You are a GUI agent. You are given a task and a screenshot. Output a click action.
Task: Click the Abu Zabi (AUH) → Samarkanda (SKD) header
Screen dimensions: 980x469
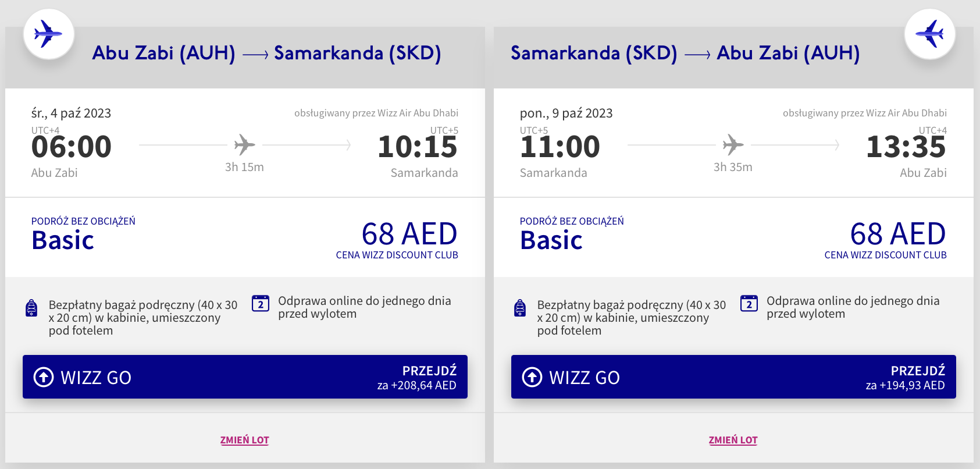266,54
